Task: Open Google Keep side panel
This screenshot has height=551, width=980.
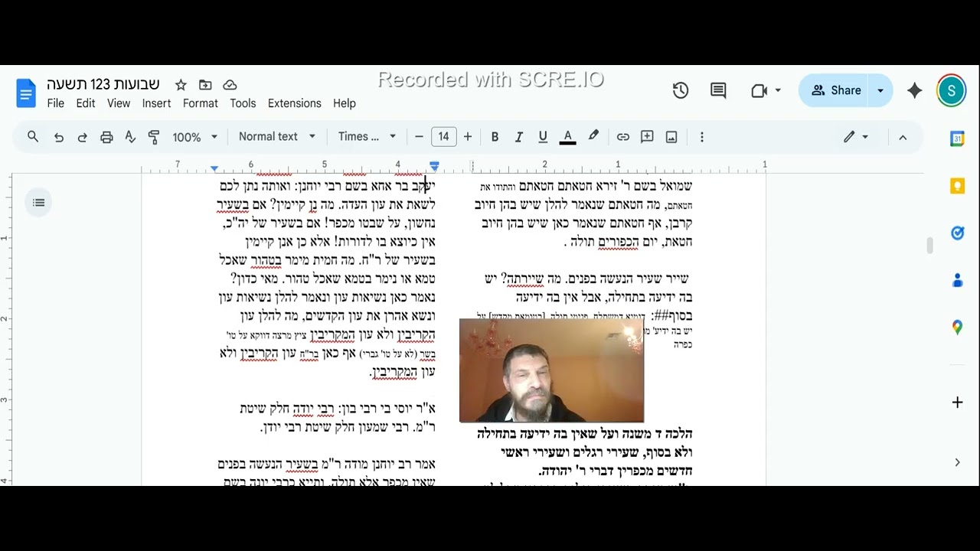Action: (957, 187)
